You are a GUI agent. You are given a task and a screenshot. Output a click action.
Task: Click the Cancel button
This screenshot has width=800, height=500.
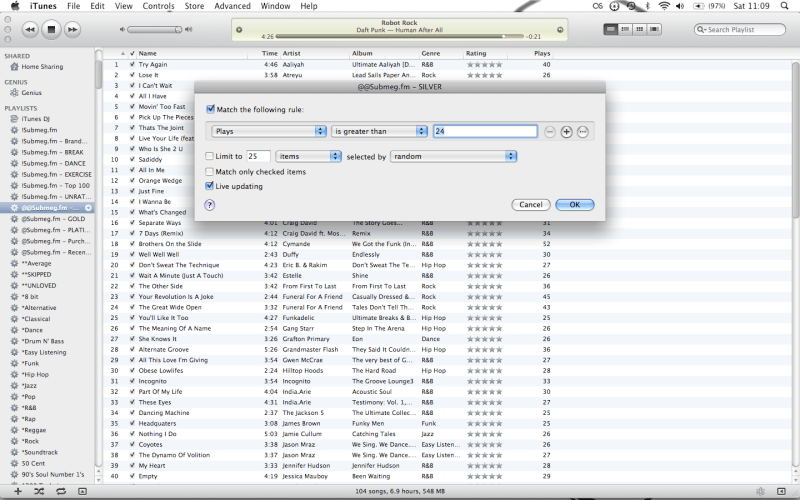click(530, 205)
